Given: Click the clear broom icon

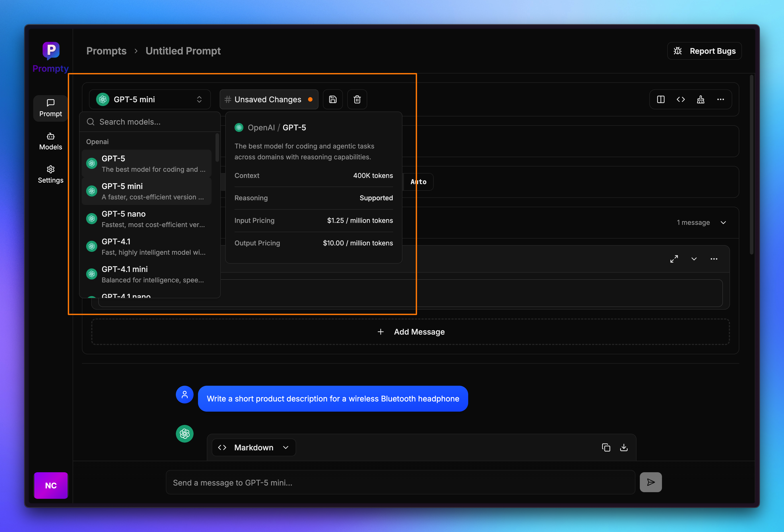Looking at the screenshot, I should [x=700, y=99].
